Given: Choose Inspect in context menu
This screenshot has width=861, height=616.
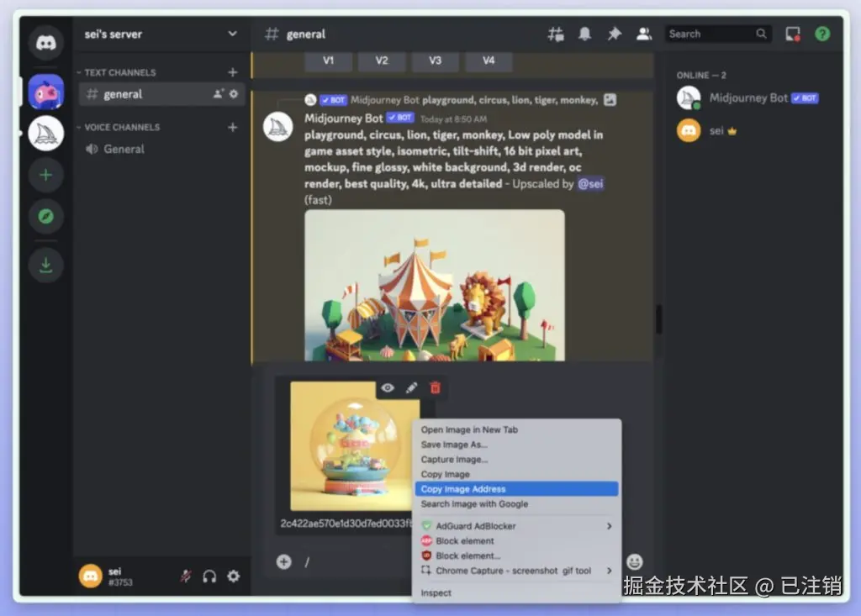Looking at the screenshot, I should click(x=517, y=593).
